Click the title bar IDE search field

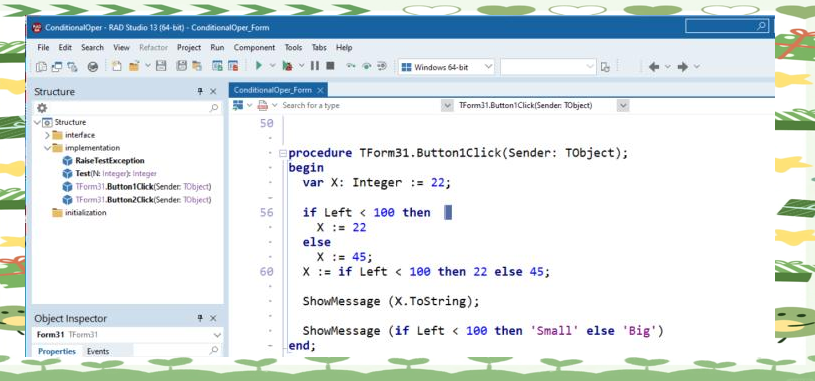point(727,26)
